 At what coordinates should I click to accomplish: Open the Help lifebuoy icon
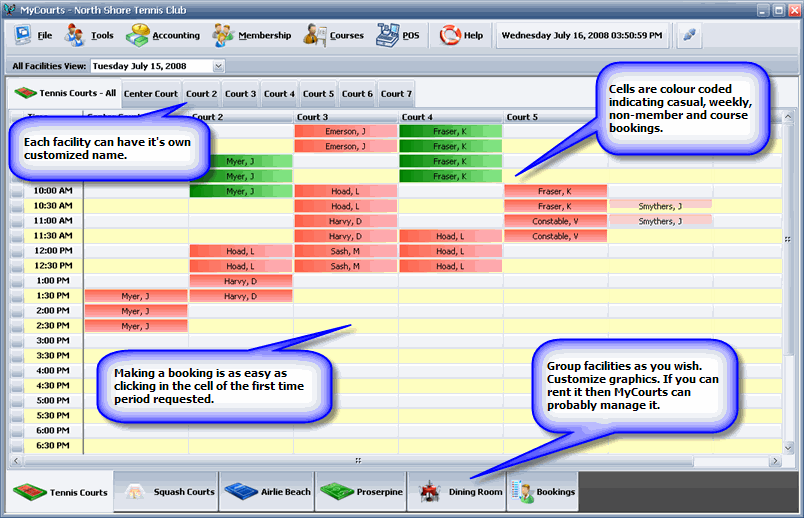[x=450, y=35]
